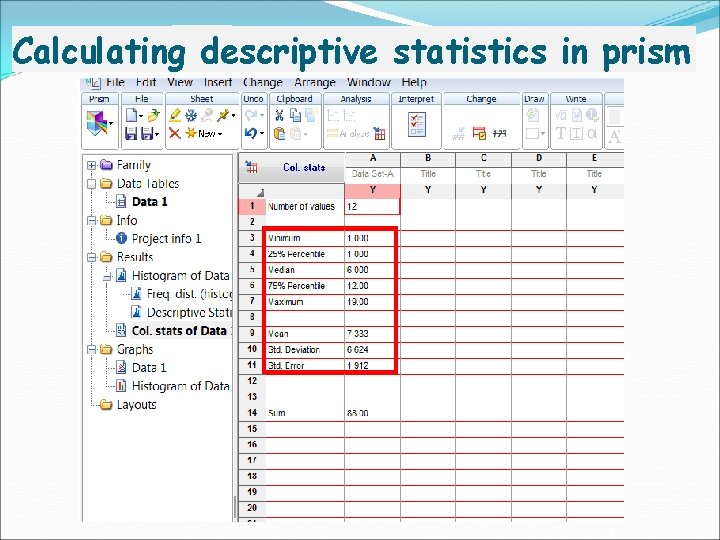Open the Save As dropdown arrow
Viewport: 720px width, 540px height.
pyautogui.click(x=157, y=135)
